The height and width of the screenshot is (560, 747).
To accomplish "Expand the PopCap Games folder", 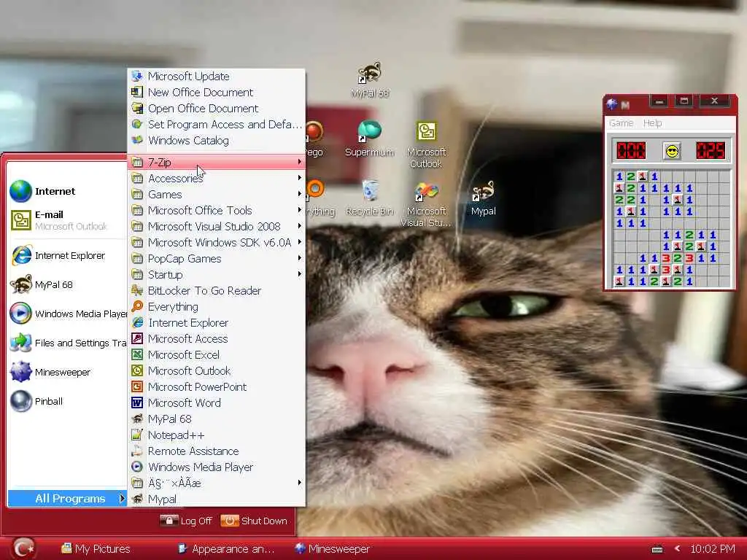I will pyautogui.click(x=216, y=259).
